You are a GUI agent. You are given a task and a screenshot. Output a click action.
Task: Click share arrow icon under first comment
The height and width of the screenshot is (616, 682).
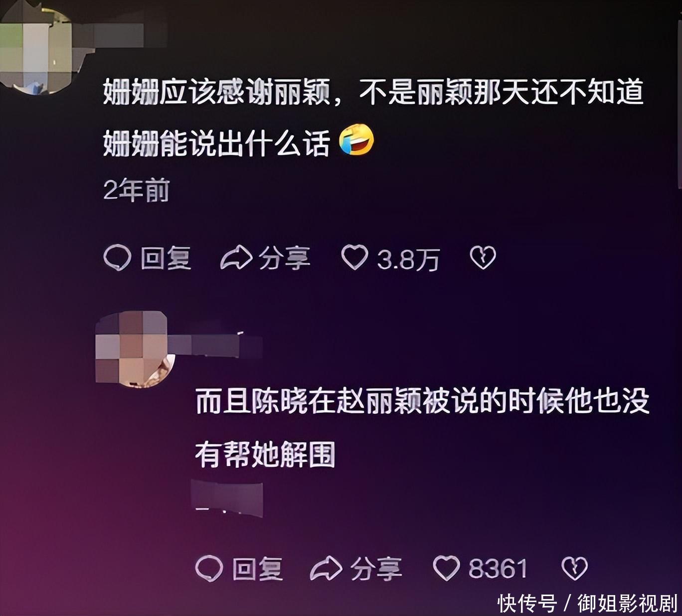pyautogui.click(x=236, y=258)
